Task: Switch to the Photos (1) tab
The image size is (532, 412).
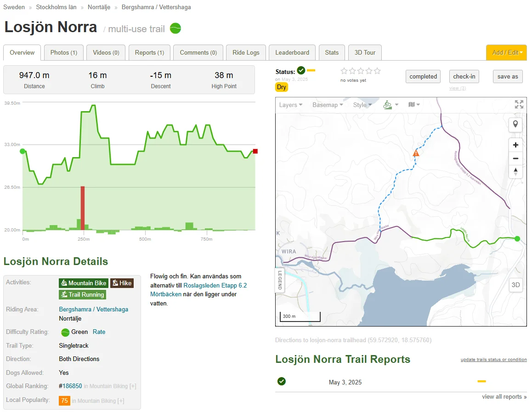Action: 63,53
